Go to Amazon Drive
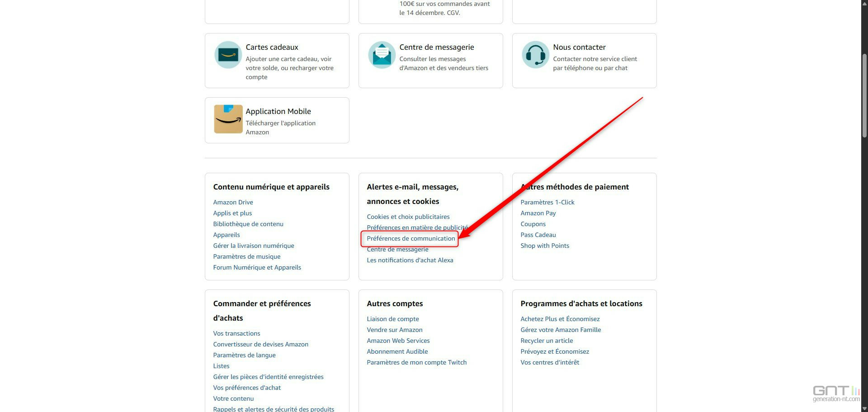This screenshot has height=412, width=868. click(x=233, y=202)
